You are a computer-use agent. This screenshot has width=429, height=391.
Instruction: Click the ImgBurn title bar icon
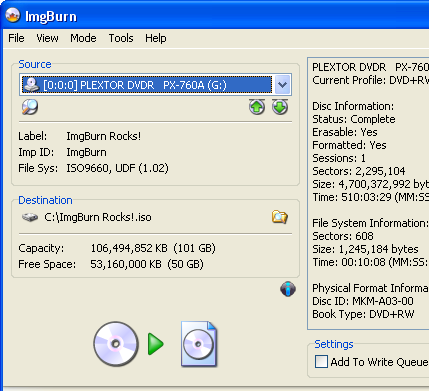click(13, 16)
